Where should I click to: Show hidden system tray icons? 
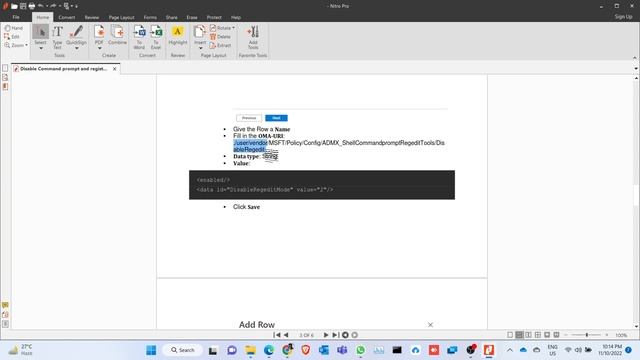tap(510, 350)
